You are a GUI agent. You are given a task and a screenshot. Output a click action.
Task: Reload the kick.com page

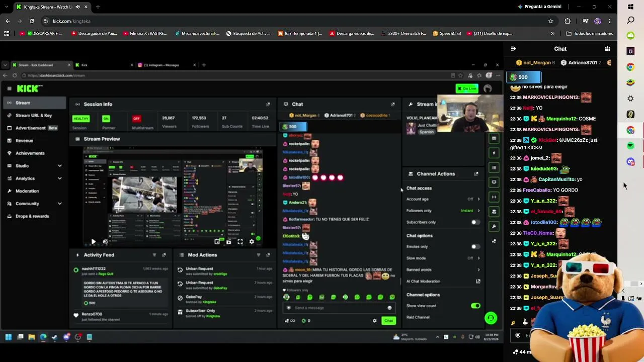coord(32,21)
